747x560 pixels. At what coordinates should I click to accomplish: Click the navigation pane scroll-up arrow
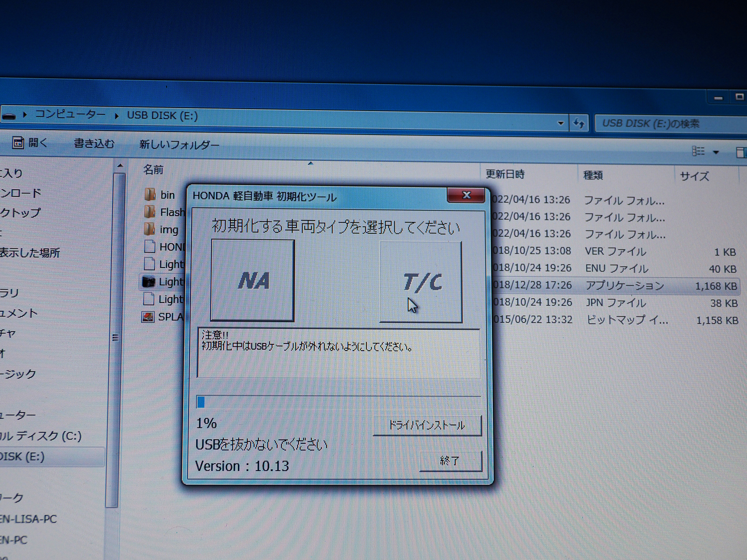[x=120, y=166]
